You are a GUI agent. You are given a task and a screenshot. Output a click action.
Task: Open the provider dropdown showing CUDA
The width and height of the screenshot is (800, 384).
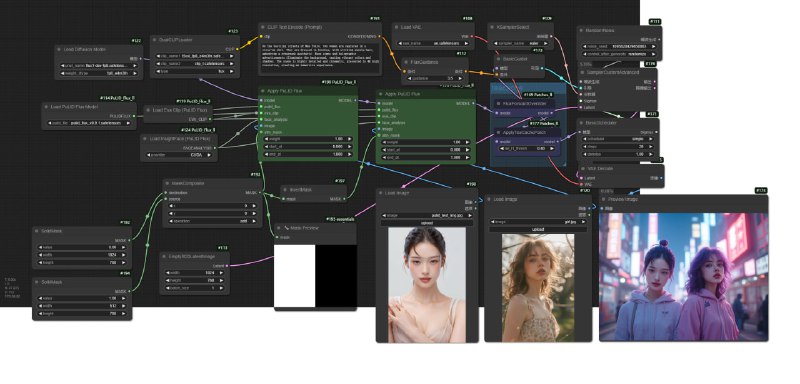pyautogui.click(x=179, y=155)
